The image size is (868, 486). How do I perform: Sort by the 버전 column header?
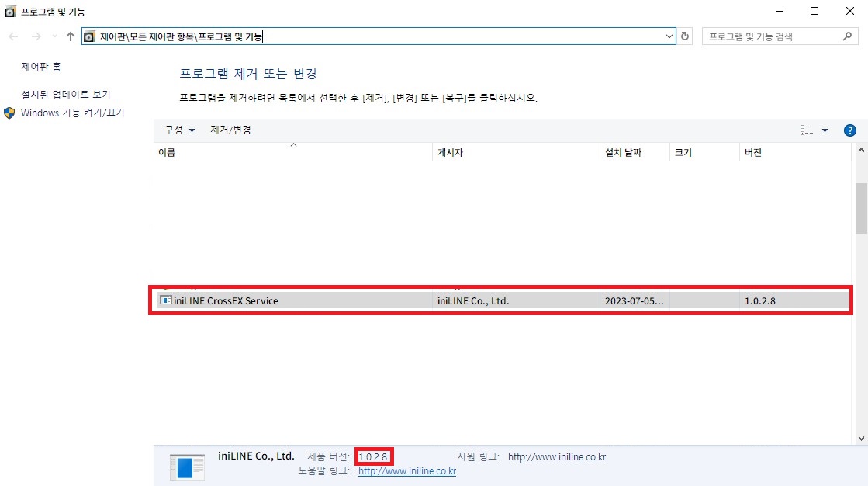point(795,152)
